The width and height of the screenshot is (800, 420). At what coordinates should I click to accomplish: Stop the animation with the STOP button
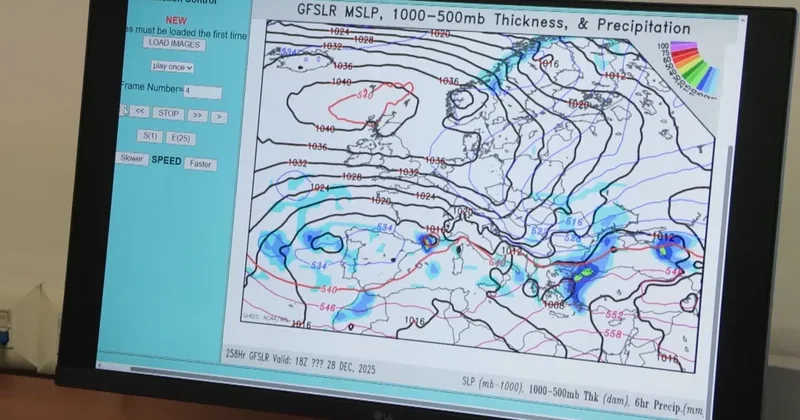coord(168,114)
